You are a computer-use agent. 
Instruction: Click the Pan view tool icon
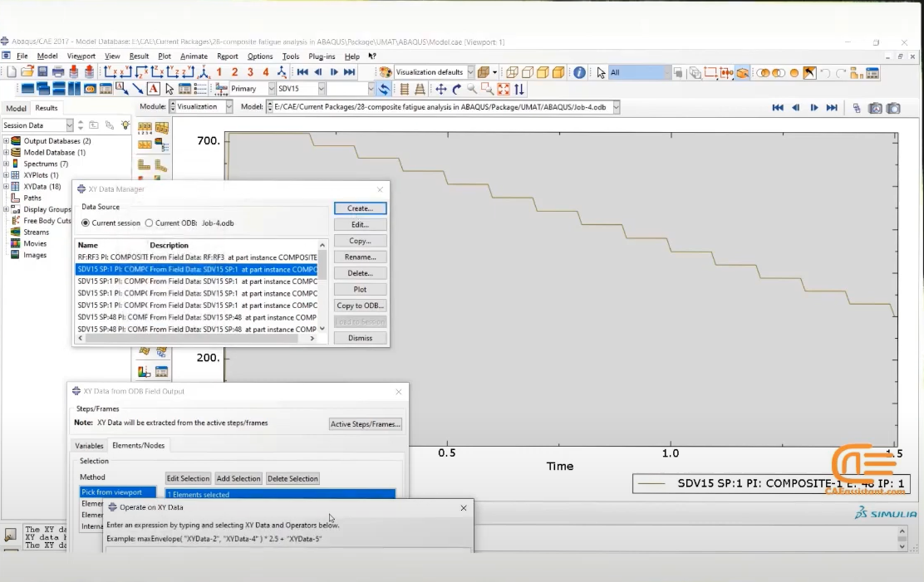click(x=440, y=89)
